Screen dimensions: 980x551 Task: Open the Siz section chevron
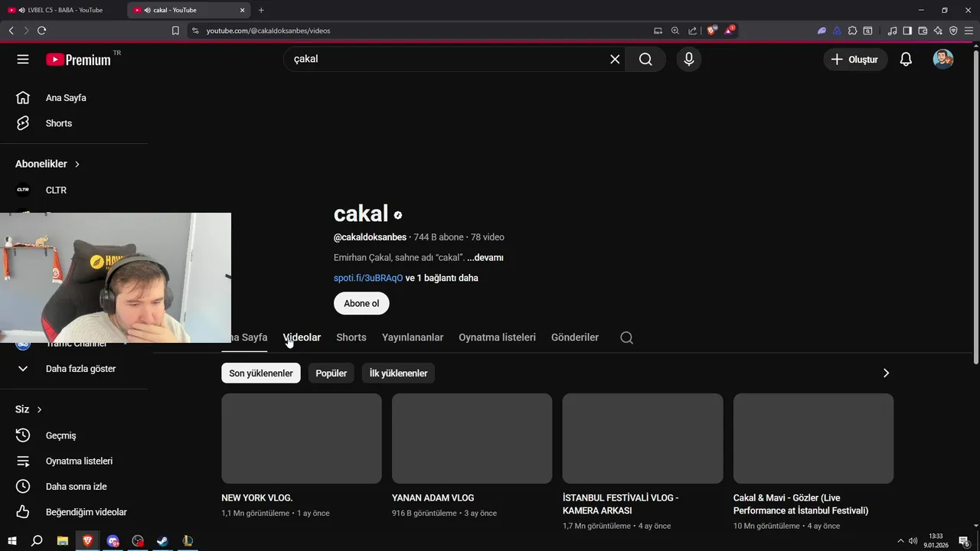click(39, 409)
